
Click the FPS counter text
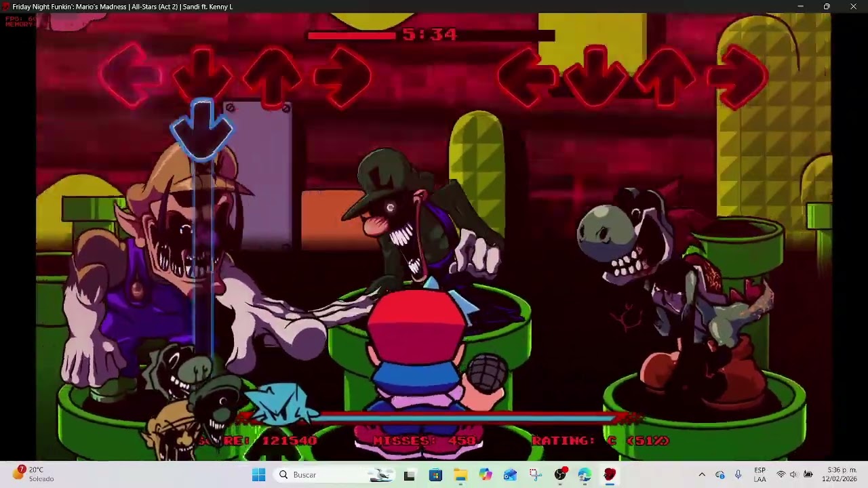(x=19, y=18)
